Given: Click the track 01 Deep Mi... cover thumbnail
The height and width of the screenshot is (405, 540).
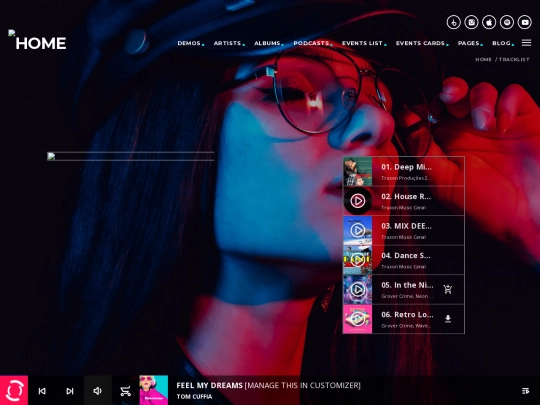Looking at the screenshot, I should point(357,172).
